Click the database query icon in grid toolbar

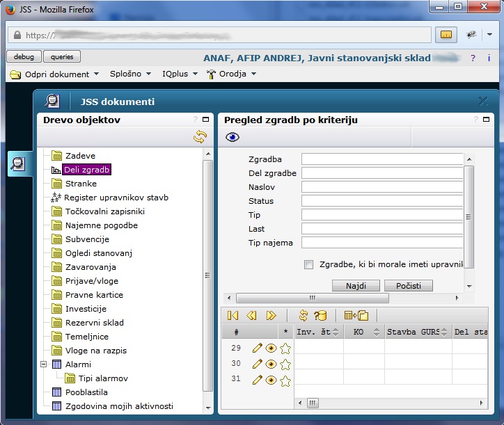pos(320,315)
